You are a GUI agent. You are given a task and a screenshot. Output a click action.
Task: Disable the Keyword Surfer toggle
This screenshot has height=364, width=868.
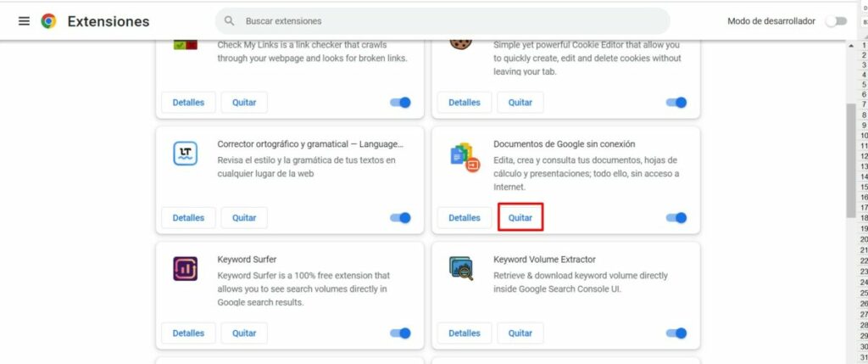coord(400,333)
